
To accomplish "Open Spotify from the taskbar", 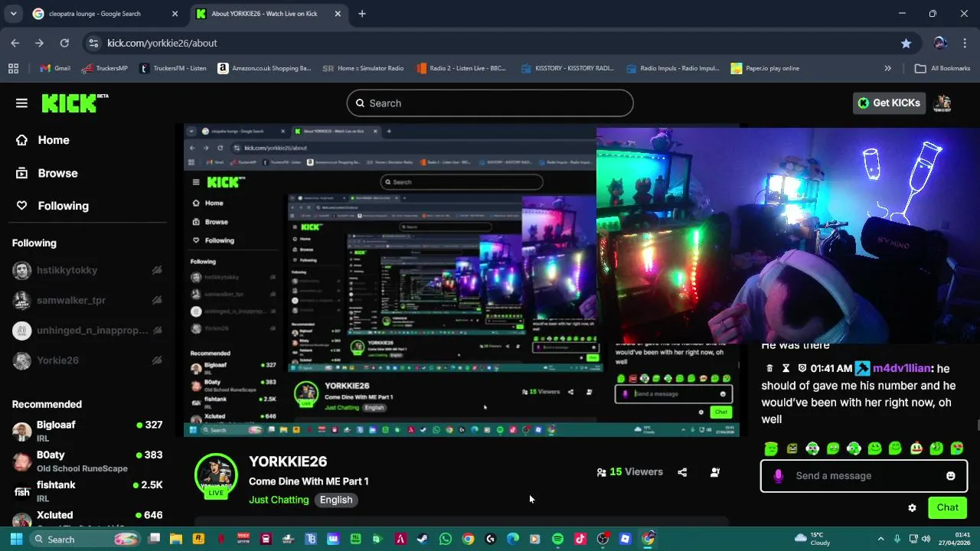I will click(557, 539).
